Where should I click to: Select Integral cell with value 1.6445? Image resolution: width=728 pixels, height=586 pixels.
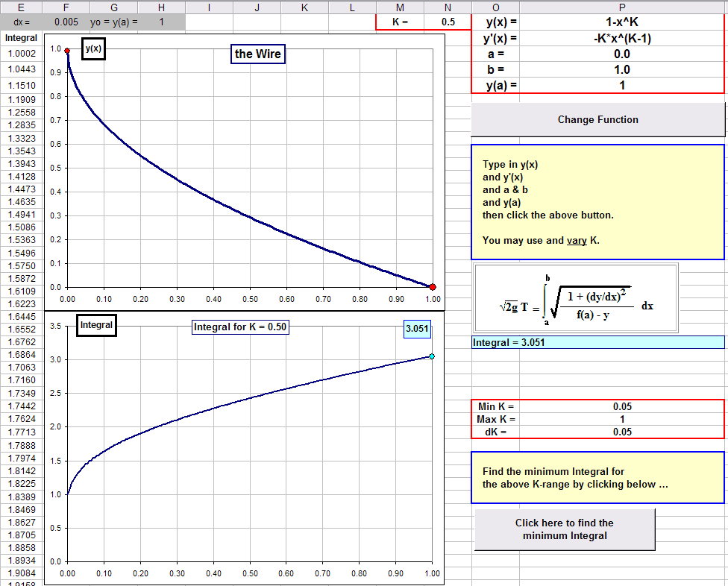pos(22,316)
